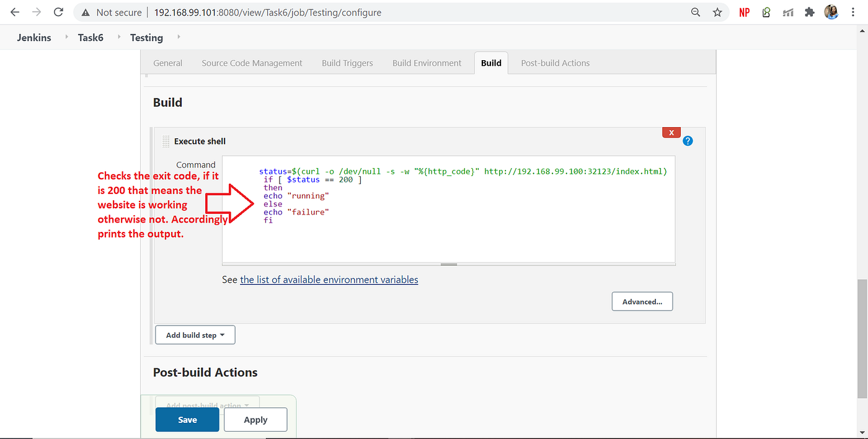Image resolution: width=868 pixels, height=439 pixels.
Task: Click the echo "running" line
Action: click(x=296, y=196)
